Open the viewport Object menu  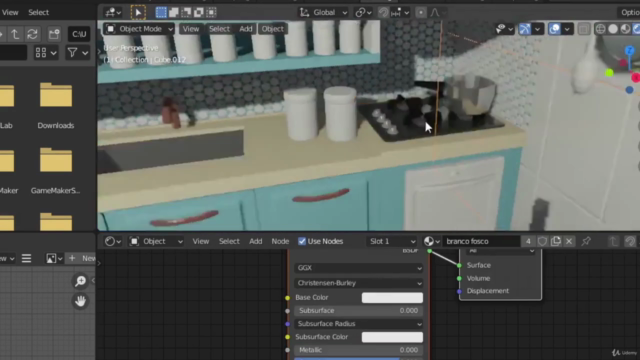273,29
